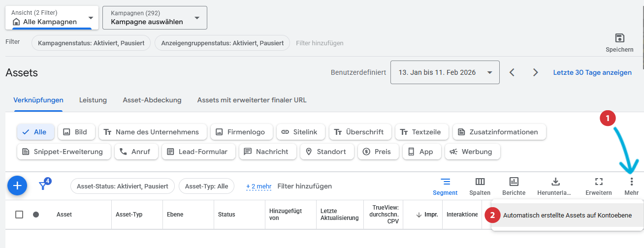Download table via Herunterladen icon

tap(555, 186)
